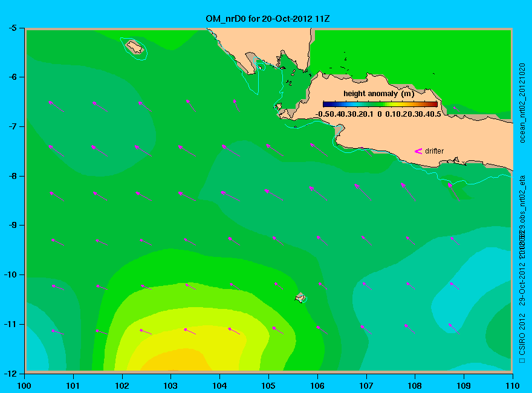Viewport: 532px width, 393px height.
Task: Click the plot title OM_nrD0 for 20-Oct-2012 11Z
Action: [267, 19]
